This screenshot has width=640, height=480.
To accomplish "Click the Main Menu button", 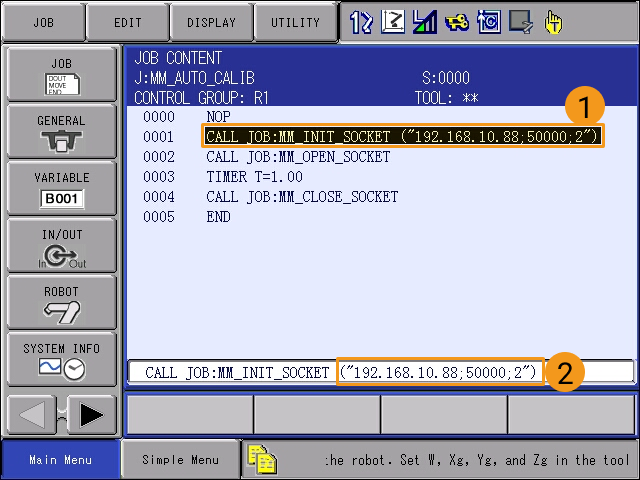I will pyautogui.click(x=60, y=460).
